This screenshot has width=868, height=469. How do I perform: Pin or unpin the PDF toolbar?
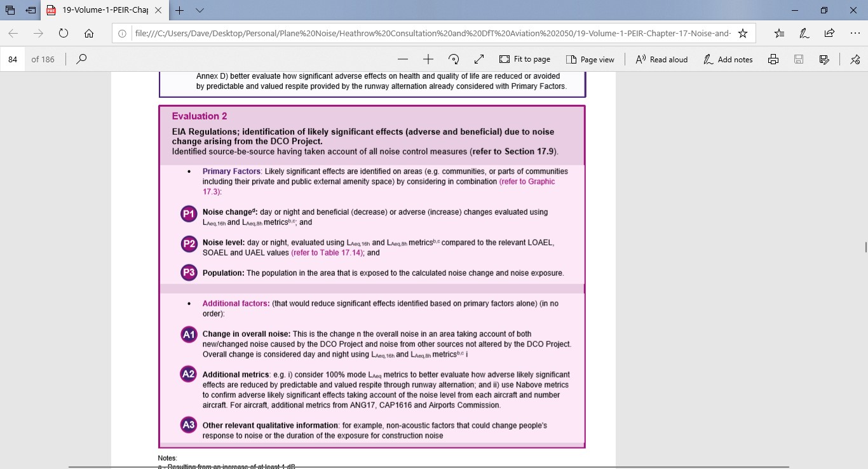[x=855, y=59]
